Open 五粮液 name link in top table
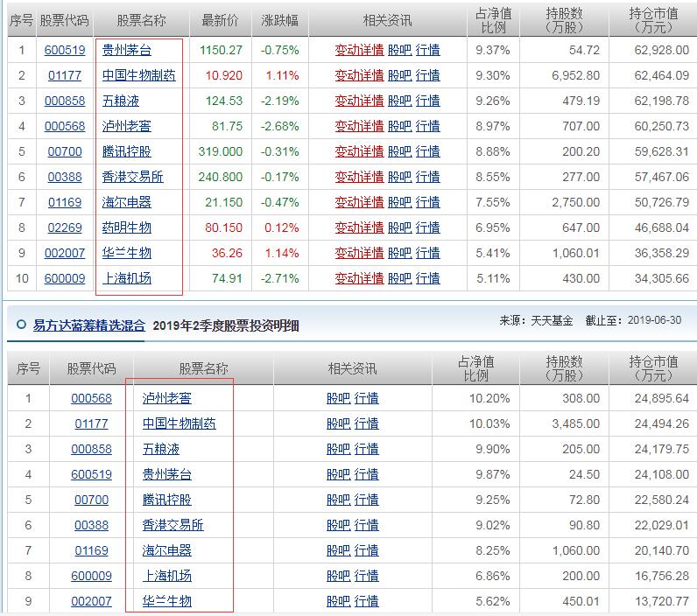 pos(121,101)
